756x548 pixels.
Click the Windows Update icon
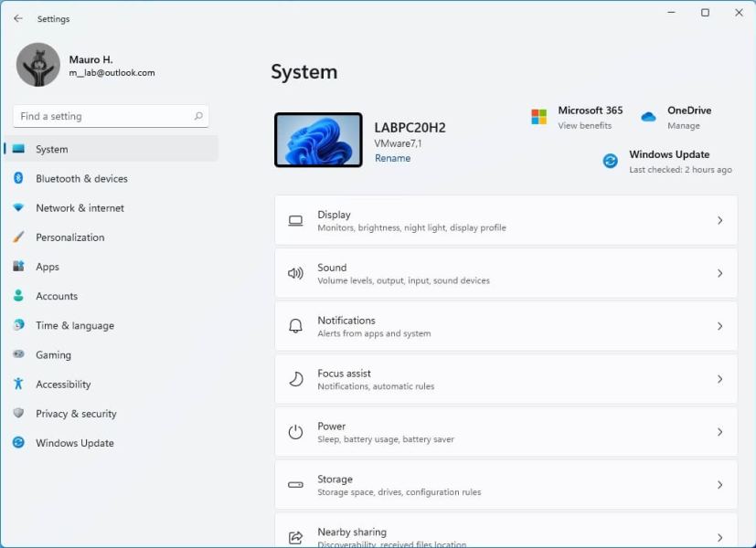click(610, 161)
